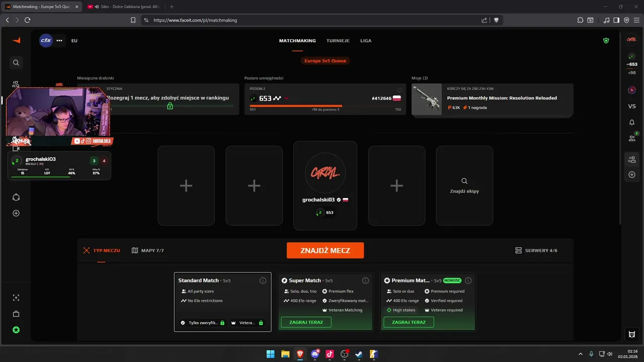
Task: Click the right sidebar plus circle icon
Action: (x=632, y=174)
